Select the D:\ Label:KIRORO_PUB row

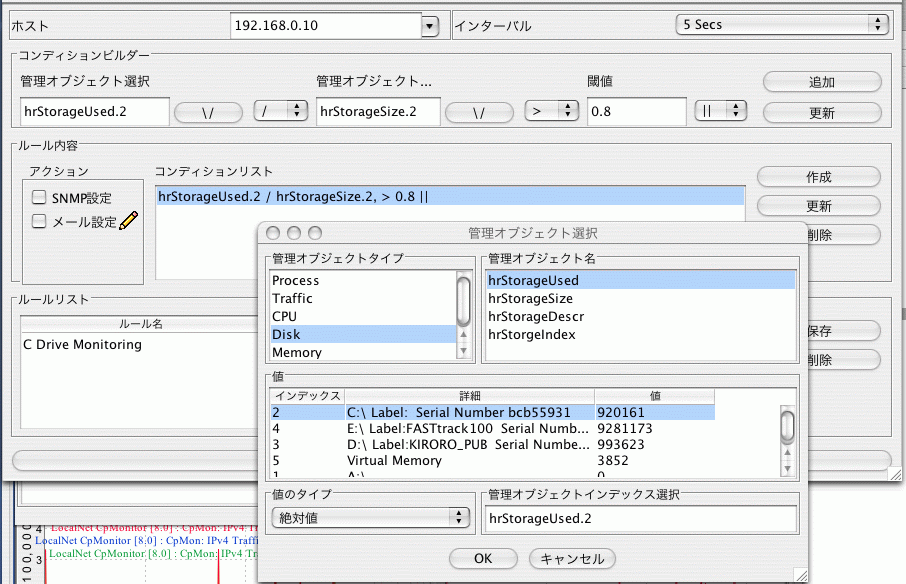pyautogui.click(x=492, y=444)
